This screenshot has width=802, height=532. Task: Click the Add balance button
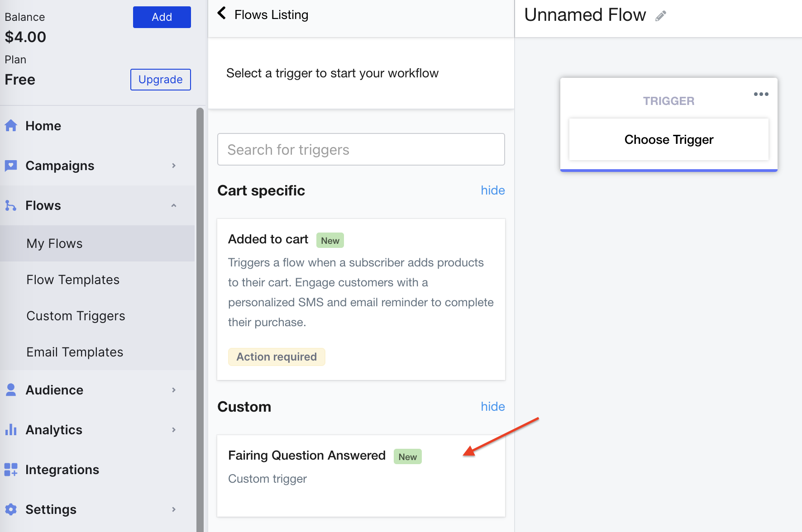(162, 17)
